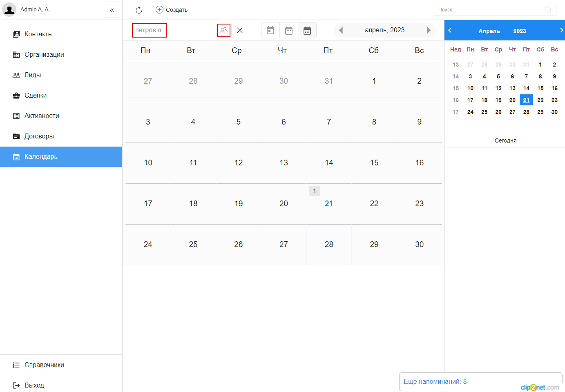Go to previous month in main calendar

point(341,30)
